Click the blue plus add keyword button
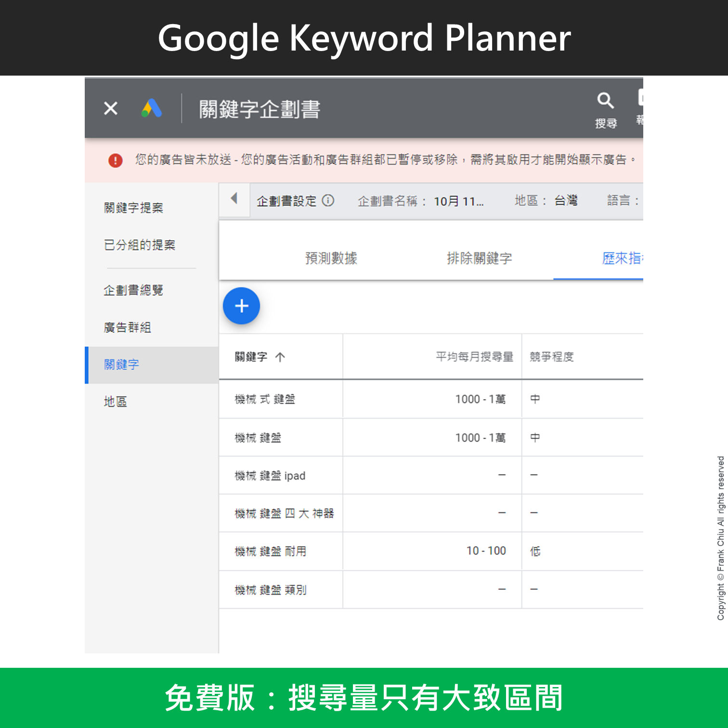Image resolution: width=728 pixels, height=728 pixels. pos(241,306)
